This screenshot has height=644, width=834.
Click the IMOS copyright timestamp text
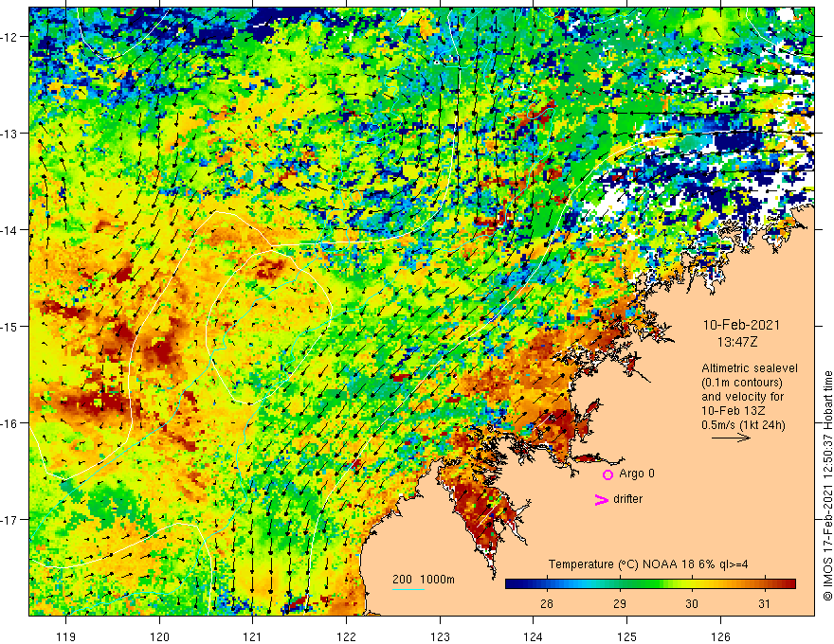827,486
